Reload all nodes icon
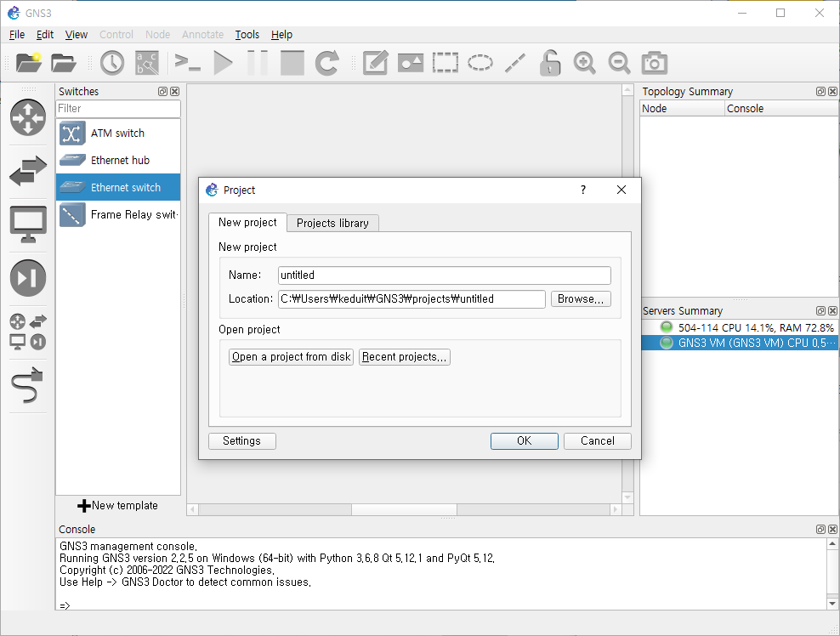This screenshot has width=840, height=636. click(326, 63)
